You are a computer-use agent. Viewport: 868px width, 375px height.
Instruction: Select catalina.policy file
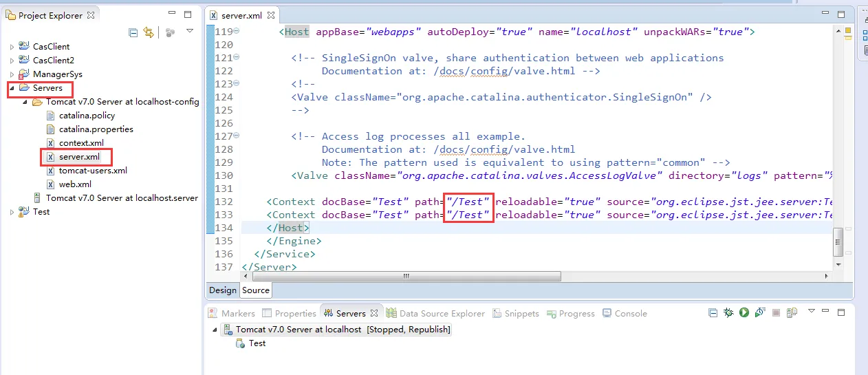(x=87, y=116)
